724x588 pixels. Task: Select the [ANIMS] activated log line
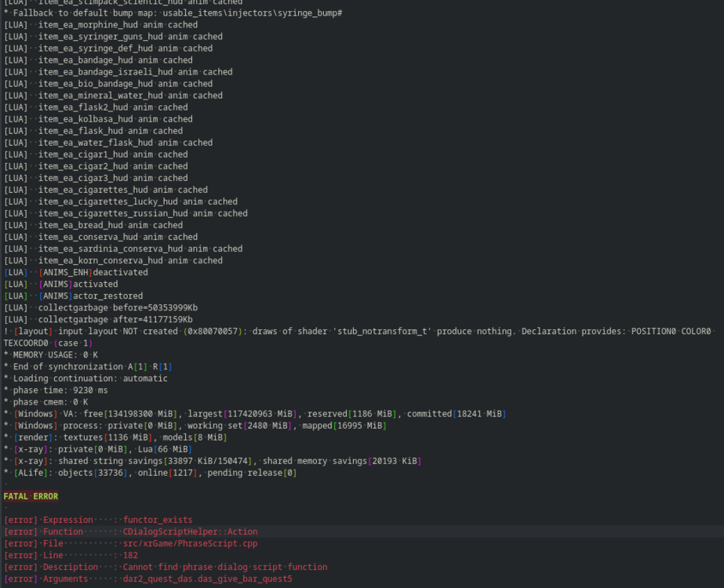[x=61, y=284]
